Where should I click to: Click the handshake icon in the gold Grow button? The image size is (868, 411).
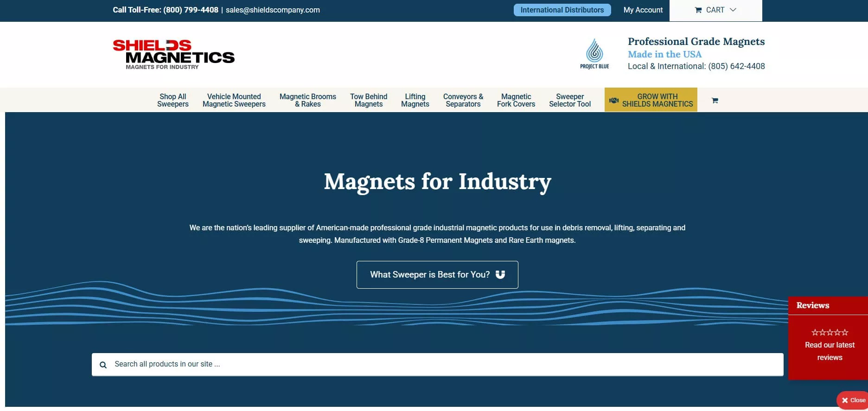614,100
